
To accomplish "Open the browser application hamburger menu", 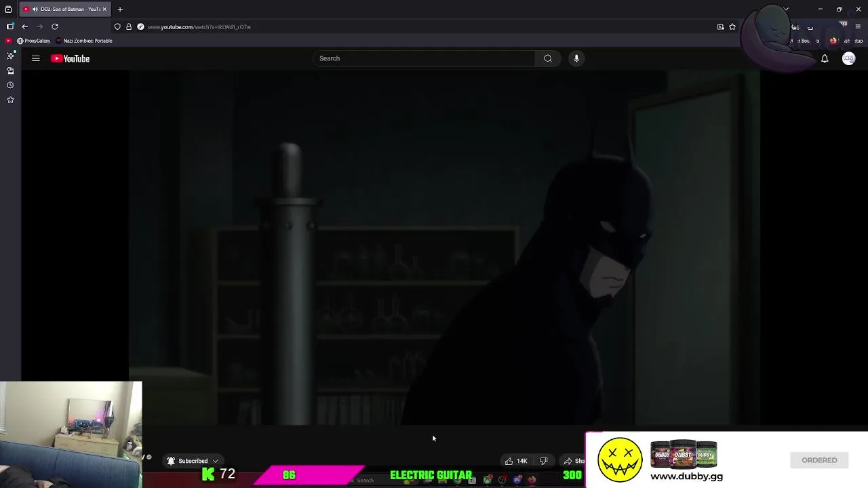I will (858, 26).
